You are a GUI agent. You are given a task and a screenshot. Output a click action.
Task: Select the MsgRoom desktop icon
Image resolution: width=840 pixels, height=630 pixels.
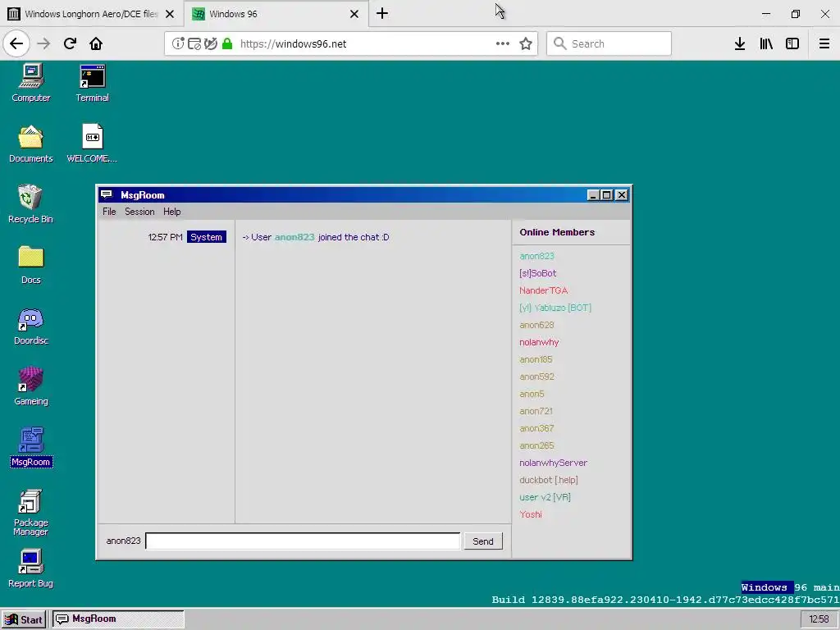click(x=31, y=447)
